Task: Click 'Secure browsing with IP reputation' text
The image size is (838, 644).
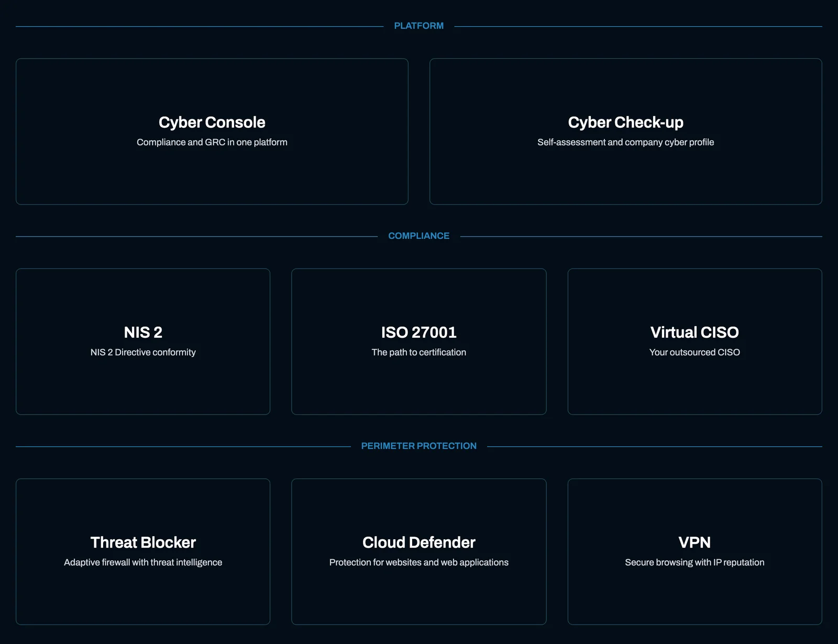Action: (x=695, y=562)
